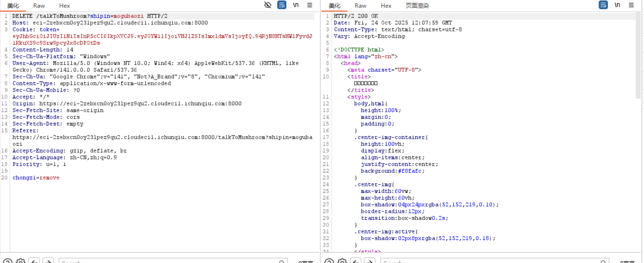
Task: Toggle line wrap in request panel
Action: point(282,5)
